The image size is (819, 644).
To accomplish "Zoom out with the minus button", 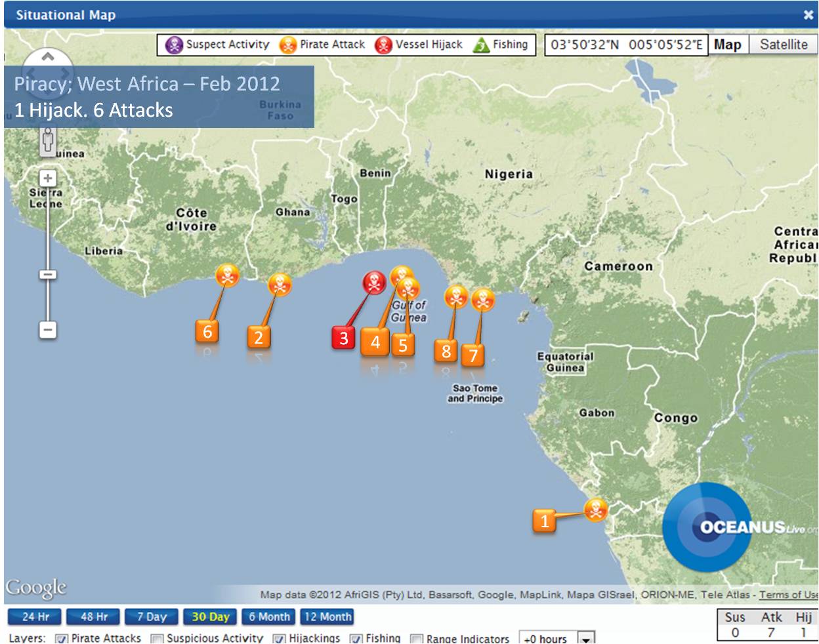I will point(48,329).
